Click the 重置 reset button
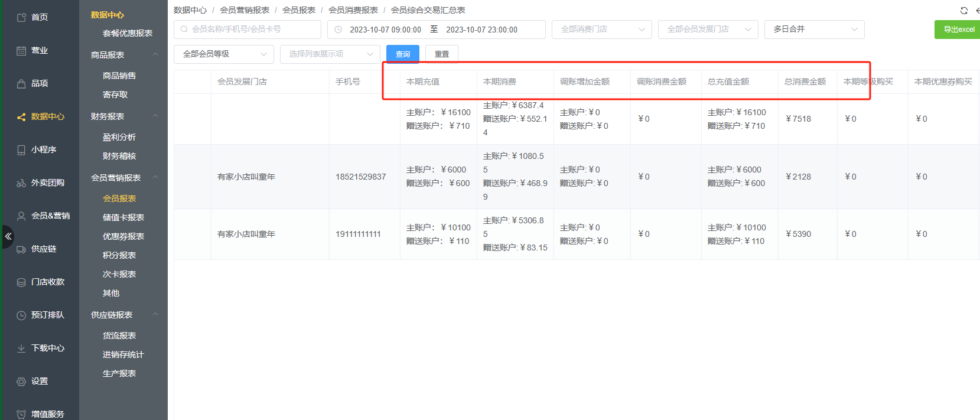Viewport: 980px width, 420px height. coord(442,54)
